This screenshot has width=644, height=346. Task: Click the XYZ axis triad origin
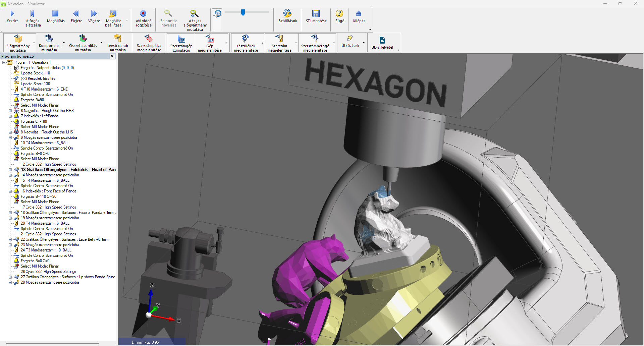pyautogui.click(x=149, y=315)
